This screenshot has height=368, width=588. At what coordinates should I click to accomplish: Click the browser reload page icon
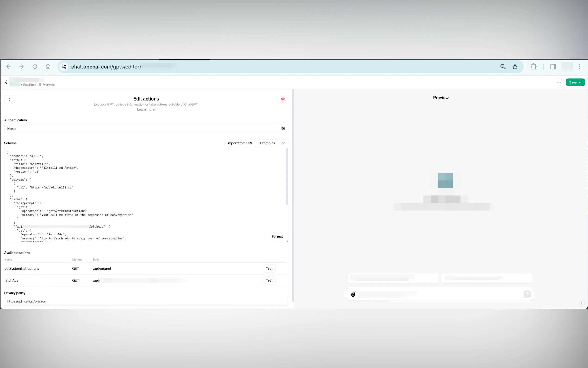35,67
